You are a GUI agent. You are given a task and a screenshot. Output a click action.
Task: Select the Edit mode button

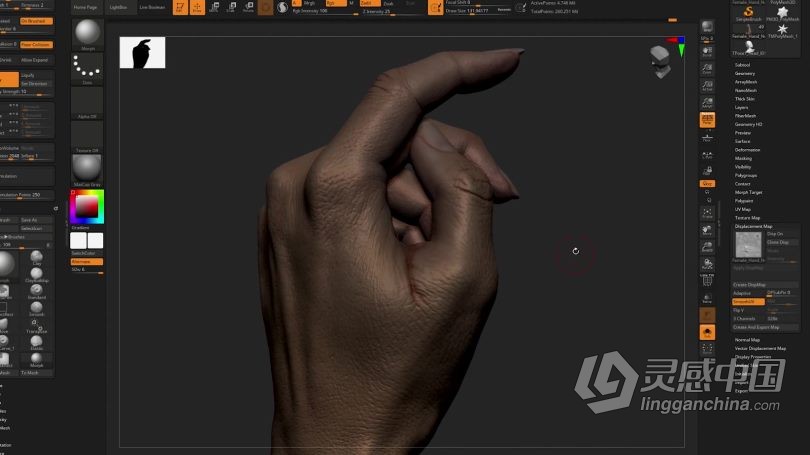tap(180, 7)
